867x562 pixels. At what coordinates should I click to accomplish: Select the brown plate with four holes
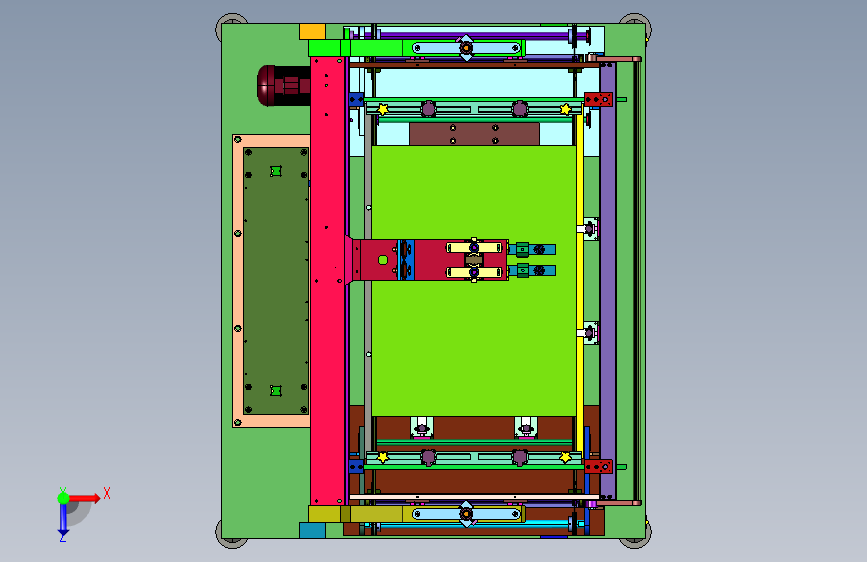tap(474, 134)
